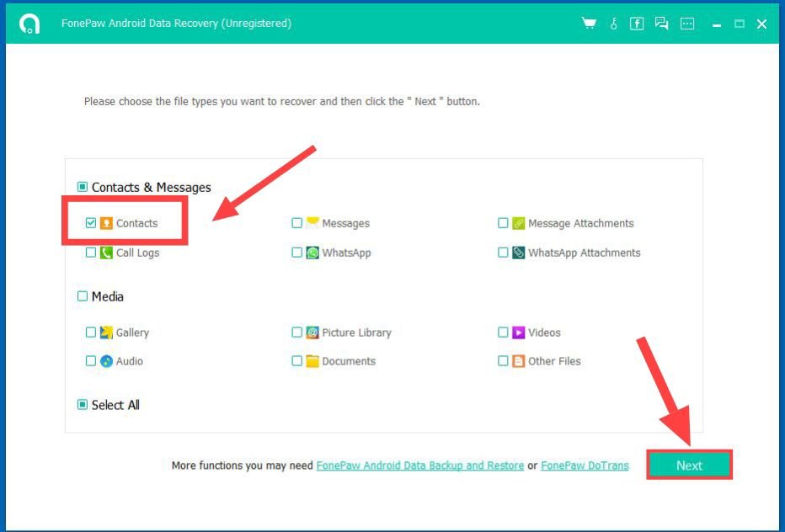Viewport: 785px width, 532px height.
Task: Click the purple Videos icon
Action: tap(519, 332)
